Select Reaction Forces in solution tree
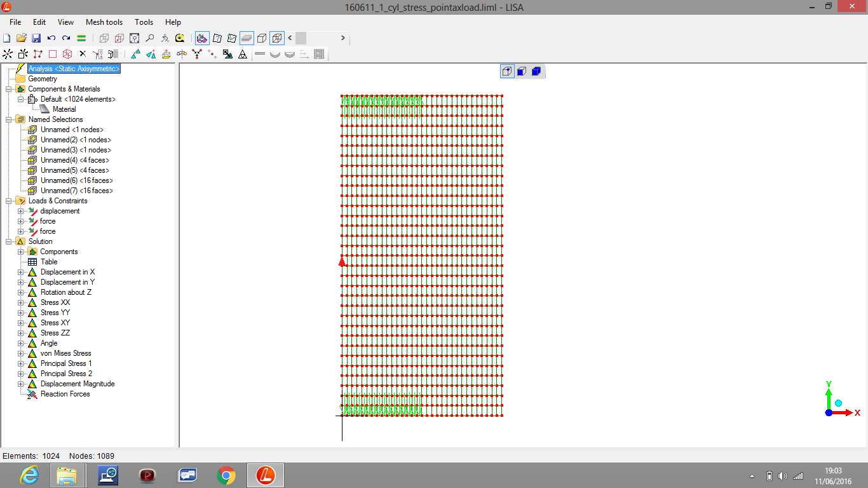 click(65, 394)
